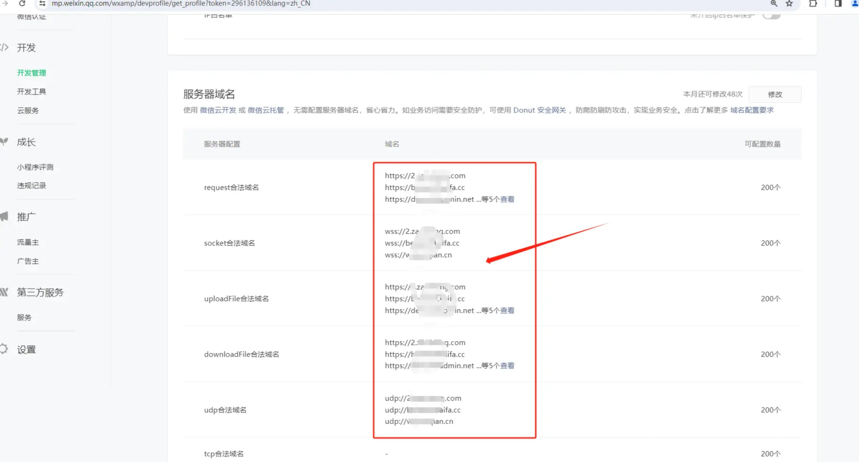This screenshot has width=859, height=462.
Task: Open 服务 under 第三方服务
Action: [24, 317]
